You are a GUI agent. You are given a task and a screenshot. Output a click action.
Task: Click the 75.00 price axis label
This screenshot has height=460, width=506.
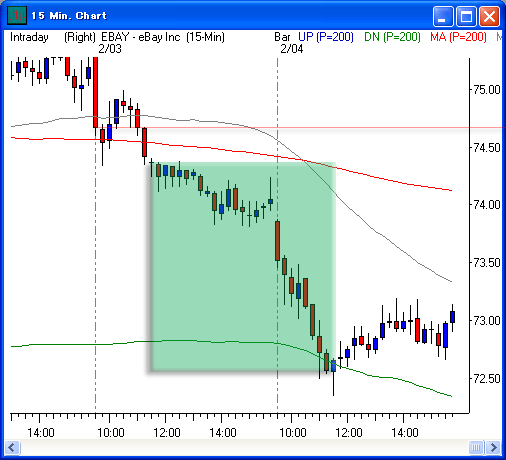coord(487,90)
